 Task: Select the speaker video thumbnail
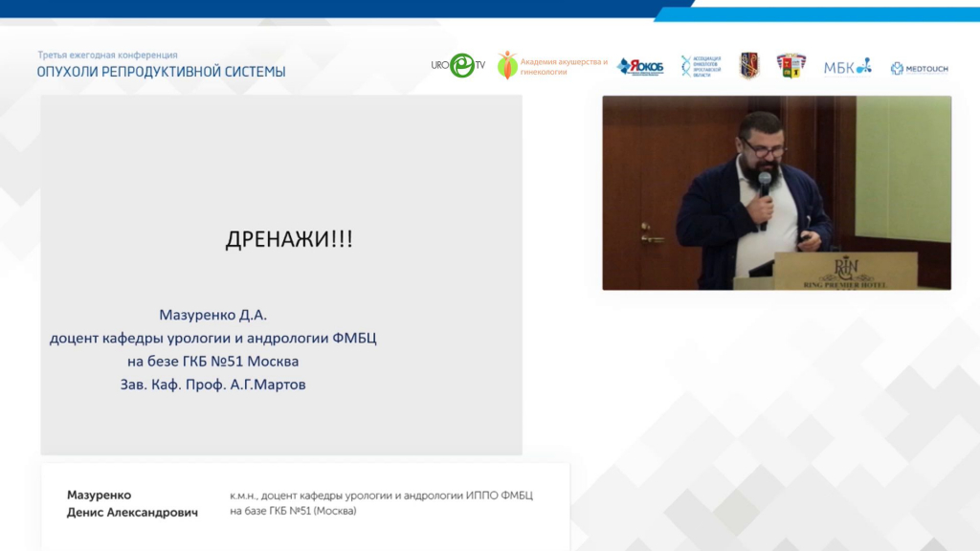[x=776, y=192]
